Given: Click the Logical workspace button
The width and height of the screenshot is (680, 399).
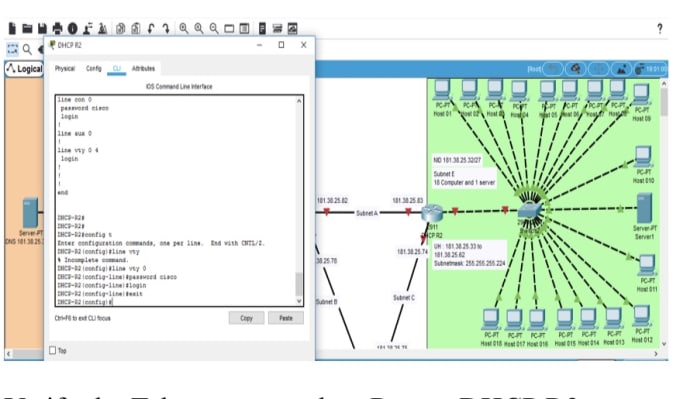Looking at the screenshot, I should (x=24, y=69).
